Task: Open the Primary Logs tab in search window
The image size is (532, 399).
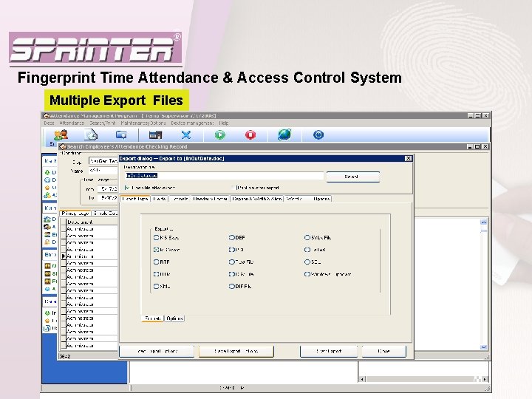Action: [75, 214]
